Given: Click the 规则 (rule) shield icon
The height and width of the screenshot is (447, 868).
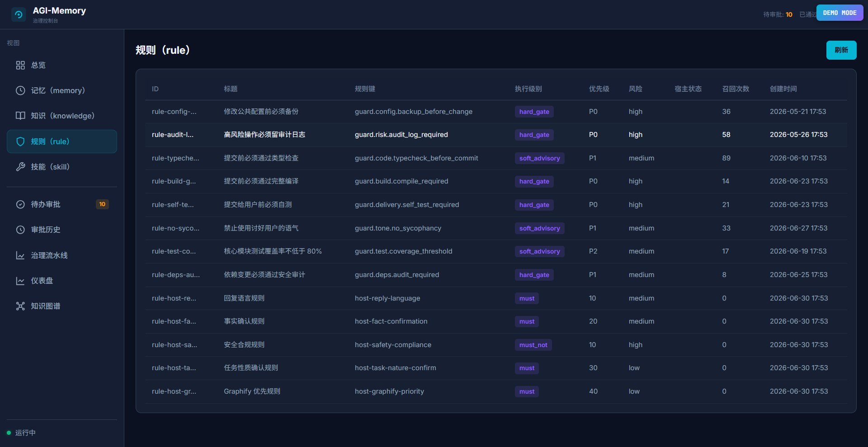Looking at the screenshot, I should click(x=20, y=141).
